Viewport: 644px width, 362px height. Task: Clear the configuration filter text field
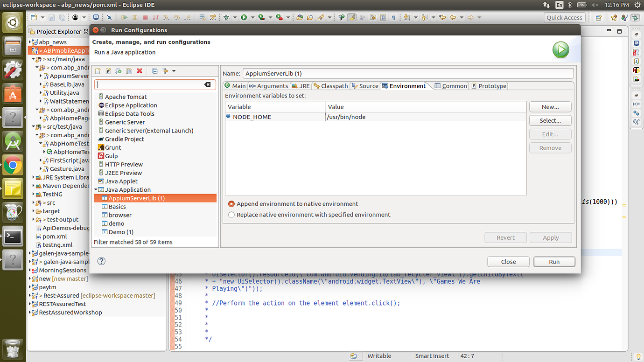pos(207,84)
